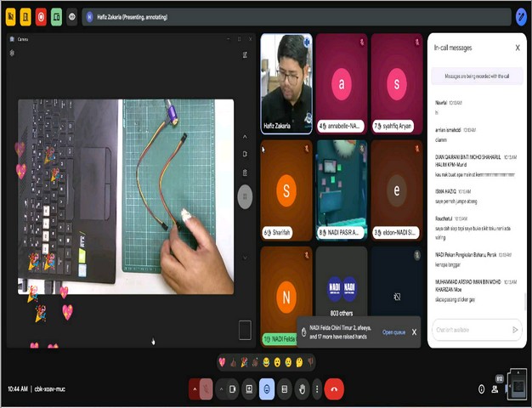The width and height of the screenshot is (532, 408).
Task: Open more options three-dot menu
Action: coord(317,388)
